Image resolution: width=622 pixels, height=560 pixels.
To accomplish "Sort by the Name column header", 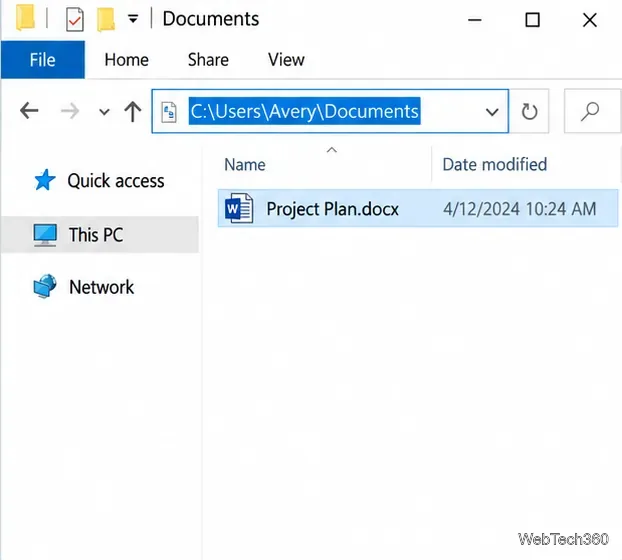I will tap(245, 165).
